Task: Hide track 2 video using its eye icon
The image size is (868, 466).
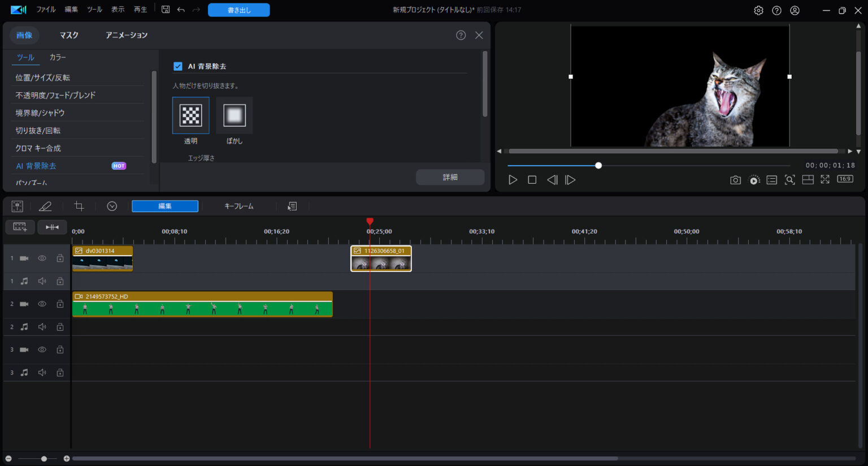Action: click(x=41, y=304)
